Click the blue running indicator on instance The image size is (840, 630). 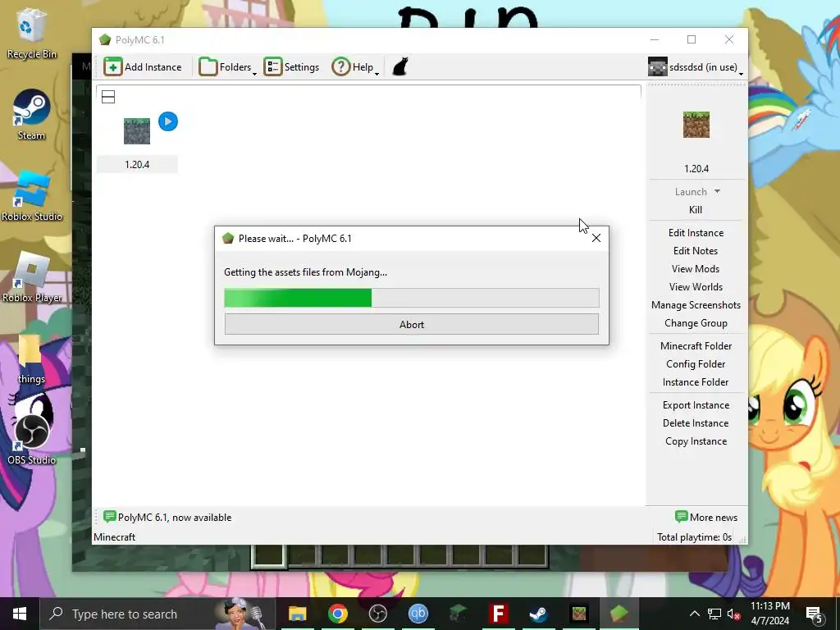pyautogui.click(x=168, y=121)
